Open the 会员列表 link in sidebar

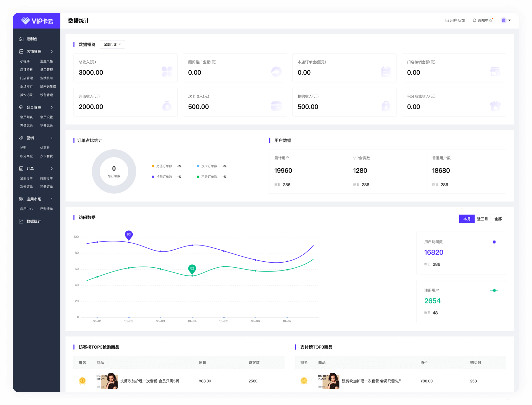pos(26,117)
